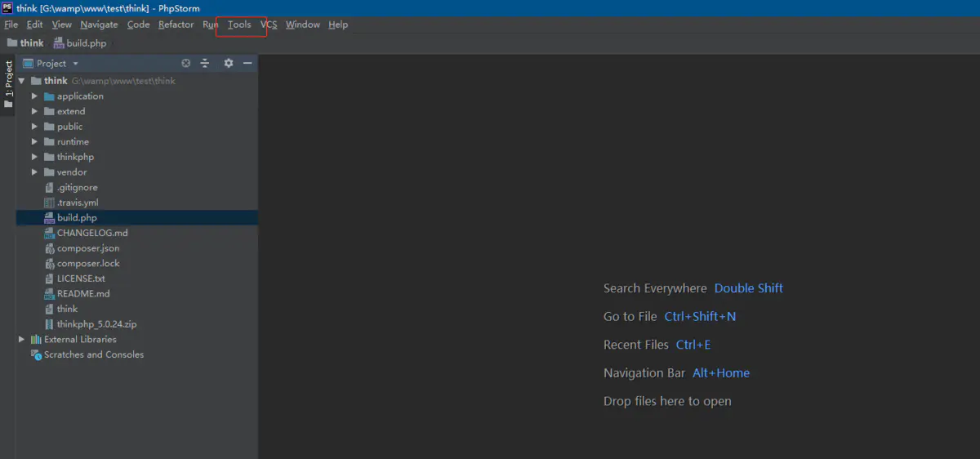Select the think file below README.md
The image size is (980, 459).
68,309
